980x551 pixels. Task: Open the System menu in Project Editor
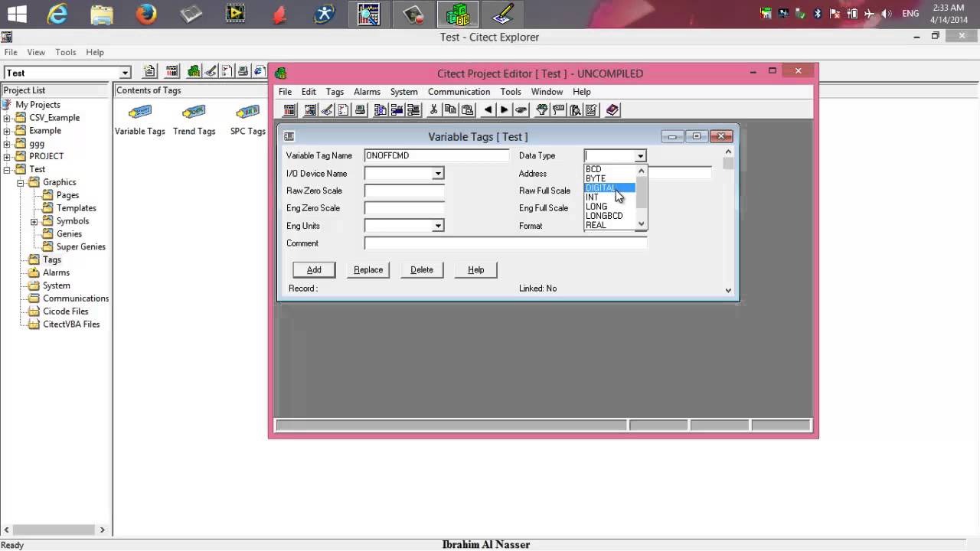(403, 92)
